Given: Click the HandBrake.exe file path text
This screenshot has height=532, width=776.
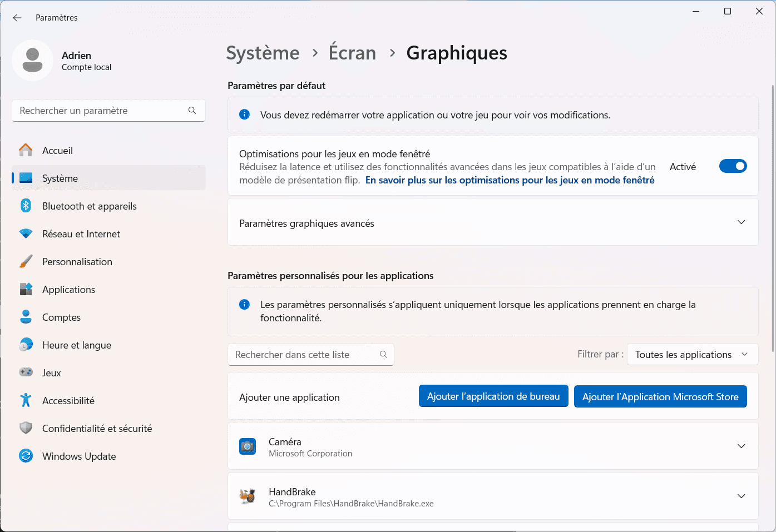Looking at the screenshot, I should [x=351, y=504].
